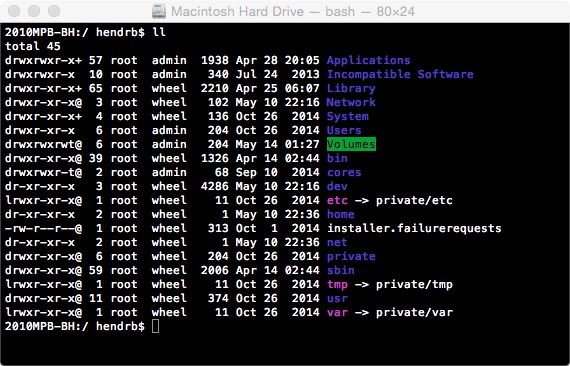Viewport: 570px width, 366px height.
Task: Click the cursor block at the last prompt
Action: tap(156, 326)
